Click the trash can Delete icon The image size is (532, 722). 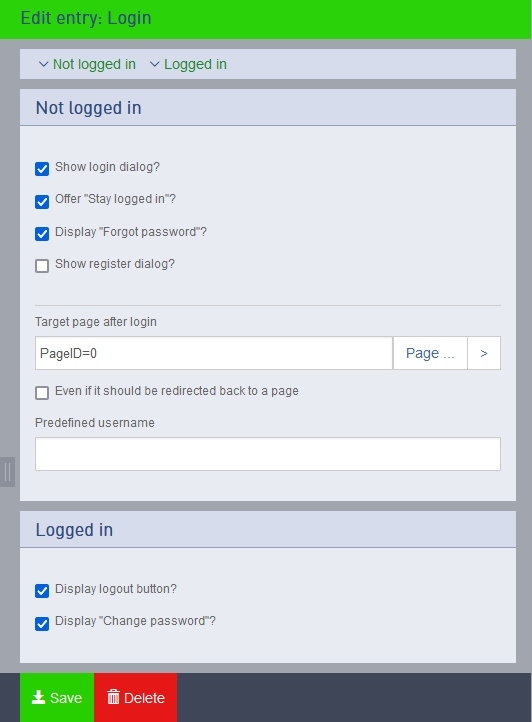point(113,697)
